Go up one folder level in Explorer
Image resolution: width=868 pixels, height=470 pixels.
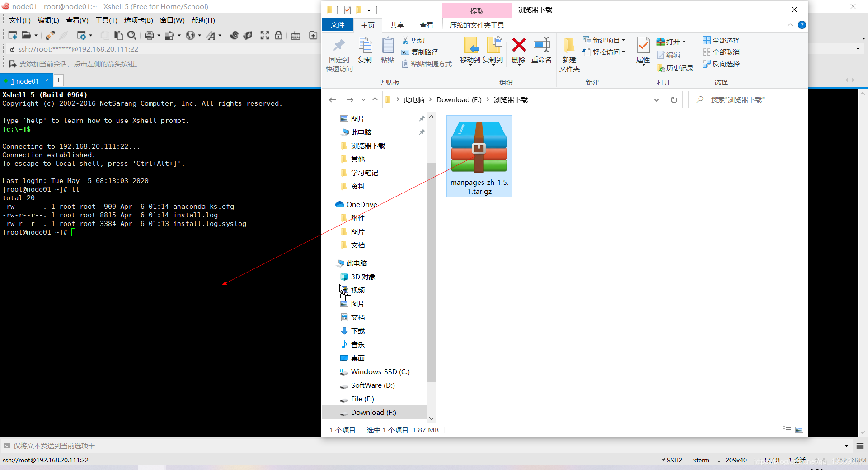[375, 100]
